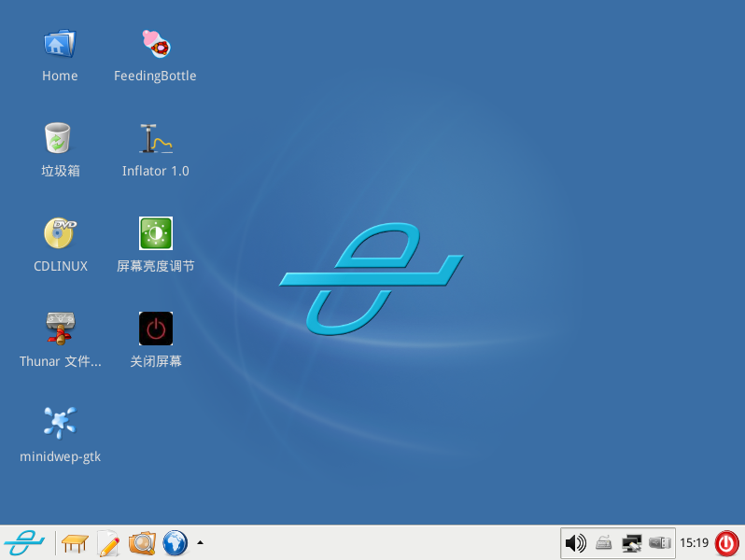Open the network connection tray icon
Screen dimensions: 745x560
[632, 543]
